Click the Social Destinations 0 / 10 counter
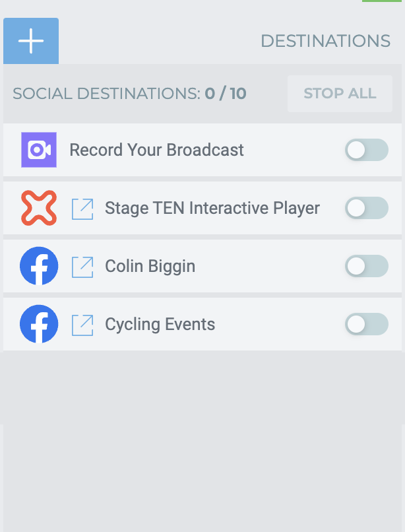This screenshot has width=405, height=532. (x=129, y=94)
